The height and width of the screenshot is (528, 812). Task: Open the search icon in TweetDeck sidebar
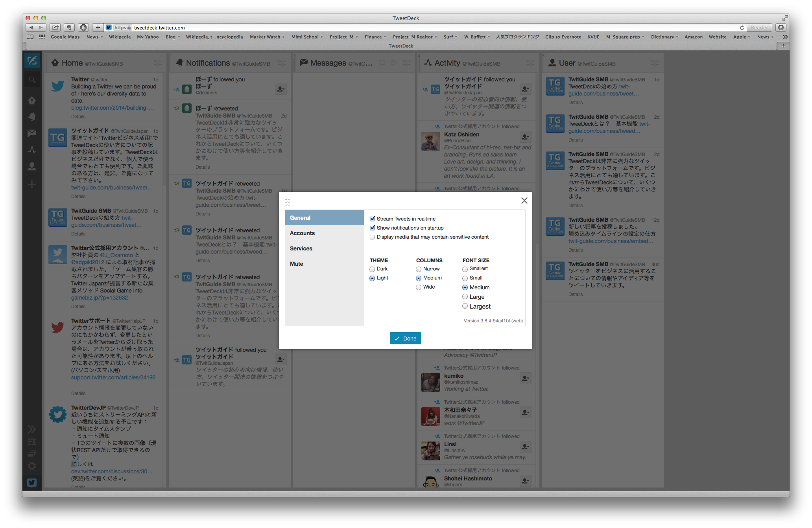coord(32,80)
